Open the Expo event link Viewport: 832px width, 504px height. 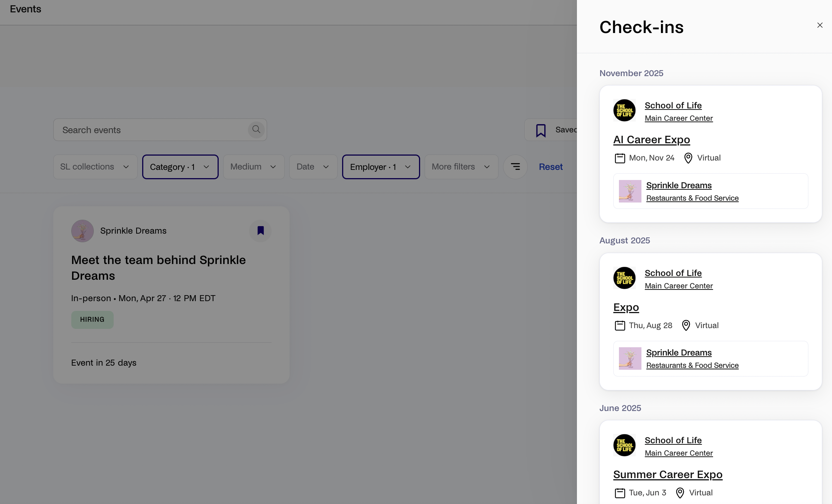(x=626, y=307)
